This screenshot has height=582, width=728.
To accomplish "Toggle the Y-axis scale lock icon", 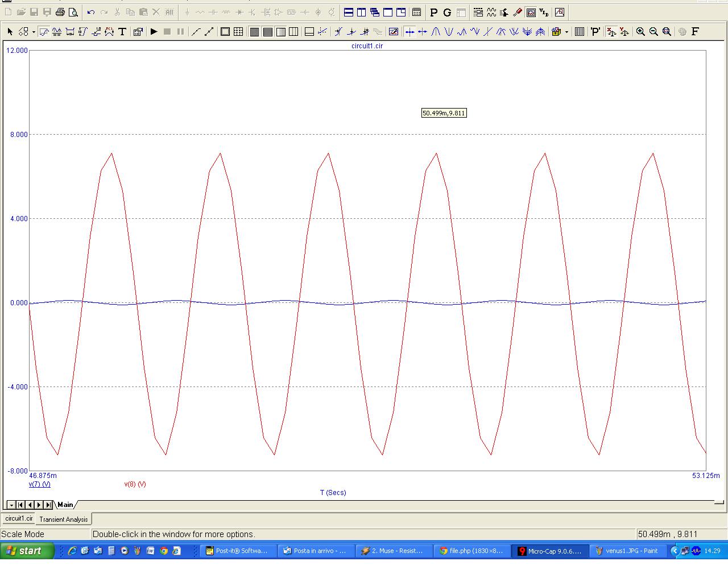I will 624,32.
